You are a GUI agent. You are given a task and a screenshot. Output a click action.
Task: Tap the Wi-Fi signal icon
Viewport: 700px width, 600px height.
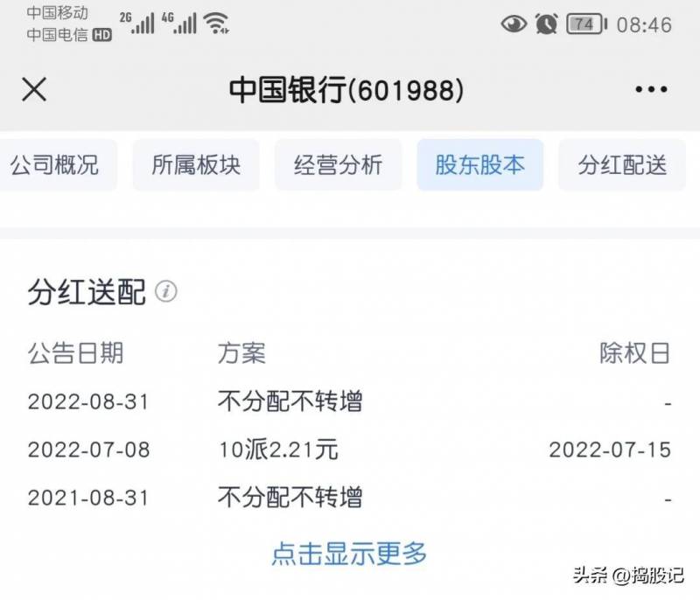(x=216, y=24)
